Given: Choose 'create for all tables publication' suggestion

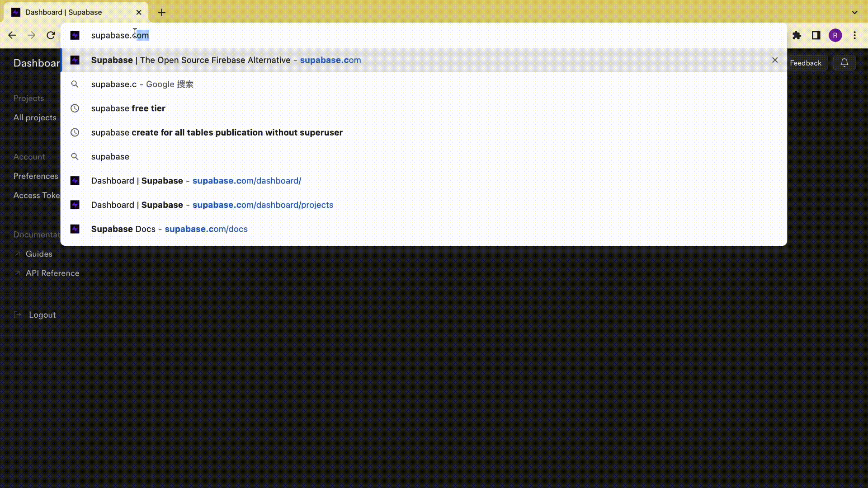Looking at the screenshot, I should (424, 132).
